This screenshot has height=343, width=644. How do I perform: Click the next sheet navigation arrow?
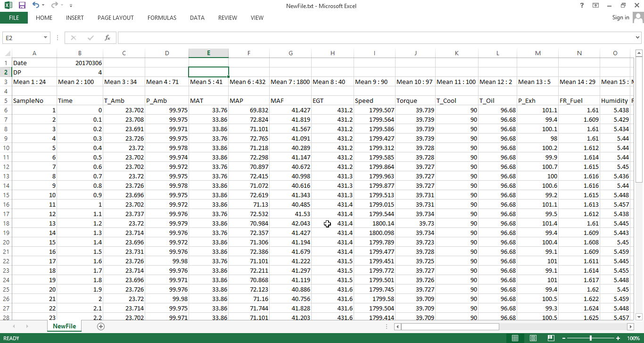tap(27, 326)
